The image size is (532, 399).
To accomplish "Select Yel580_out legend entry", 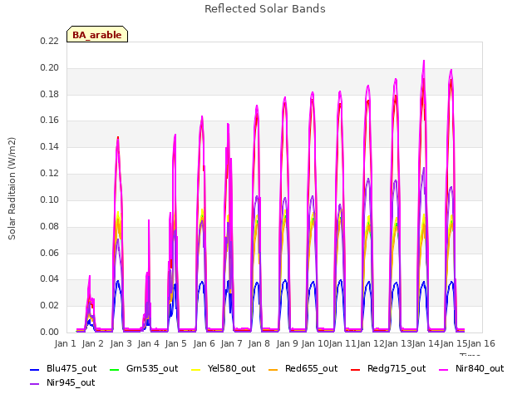I will pyautogui.click(x=224, y=368).
